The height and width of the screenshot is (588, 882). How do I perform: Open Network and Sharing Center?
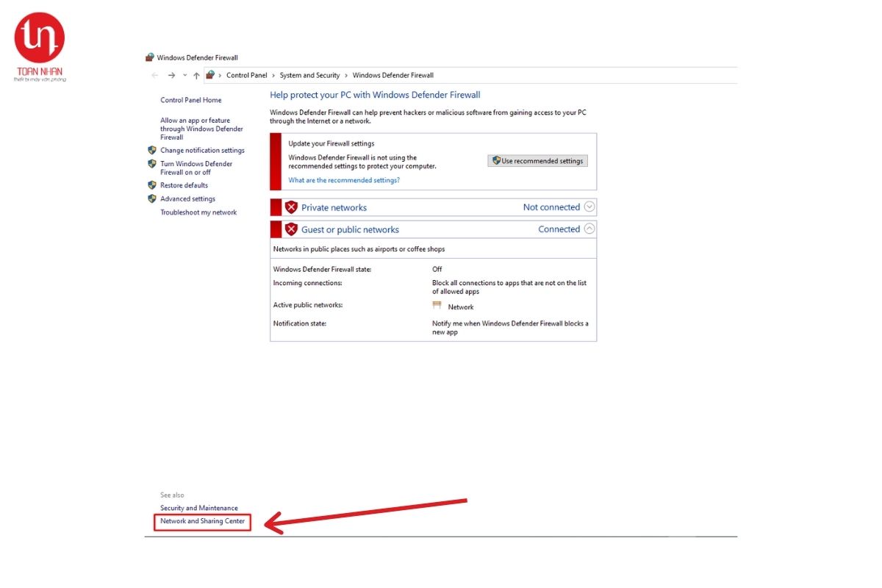click(203, 521)
